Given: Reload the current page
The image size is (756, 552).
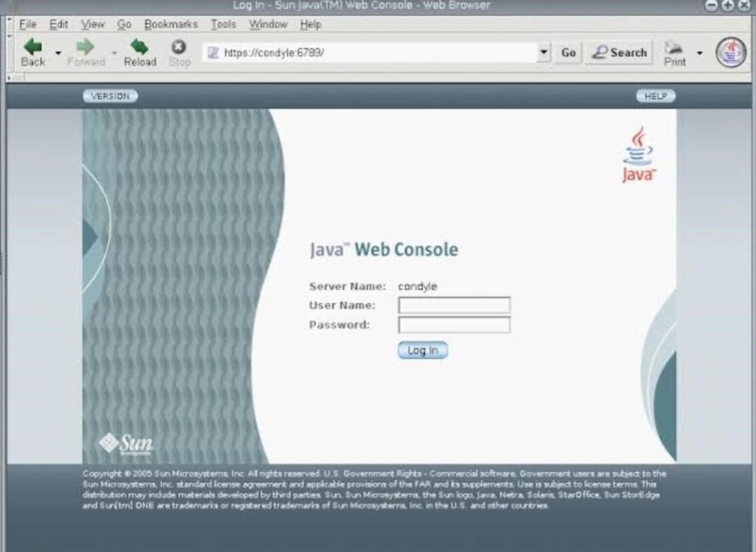Looking at the screenshot, I should [140, 48].
